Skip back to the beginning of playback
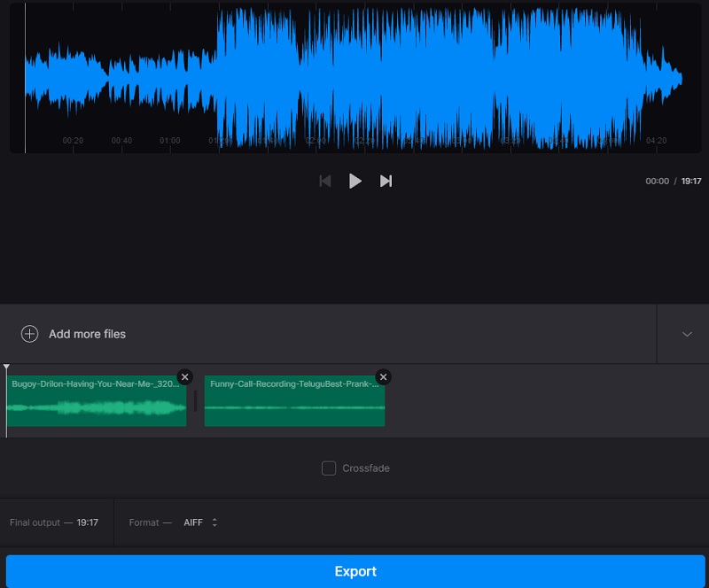The width and height of the screenshot is (709, 588). point(325,181)
